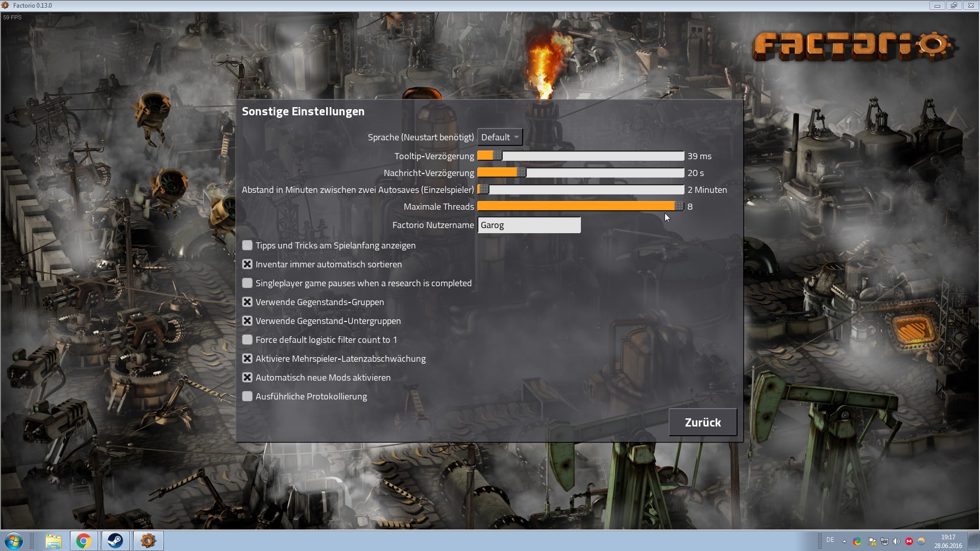980x551 pixels.
Task: Click the 20 s Nachricht-Verzögerung value
Action: [x=696, y=173]
